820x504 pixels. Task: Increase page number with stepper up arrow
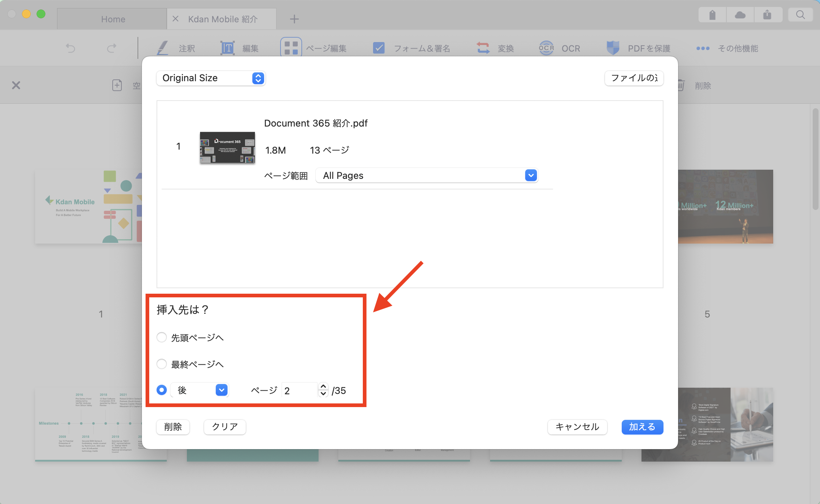click(323, 386)
